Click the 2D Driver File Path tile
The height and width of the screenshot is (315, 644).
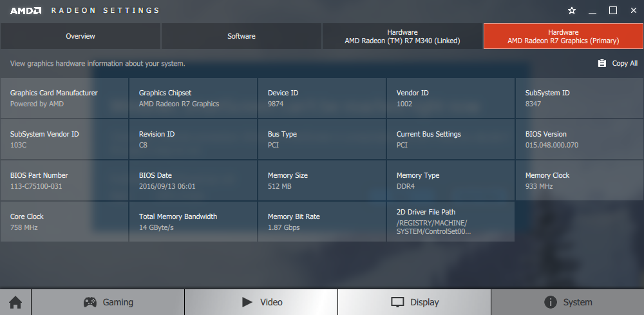(451, 222)
